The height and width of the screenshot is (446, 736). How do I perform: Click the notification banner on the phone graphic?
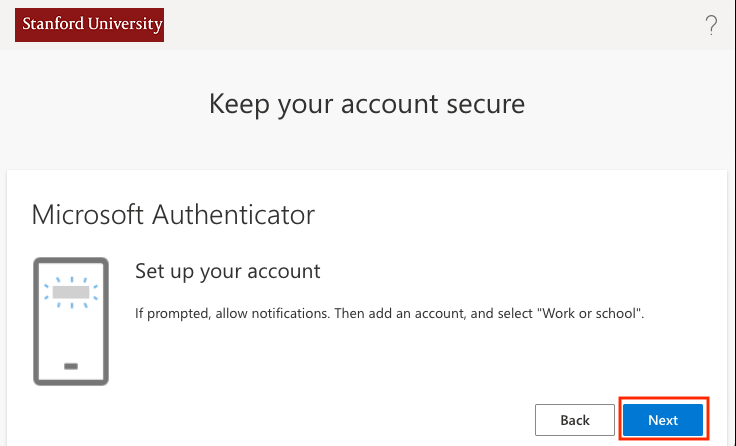pos(71,293)
